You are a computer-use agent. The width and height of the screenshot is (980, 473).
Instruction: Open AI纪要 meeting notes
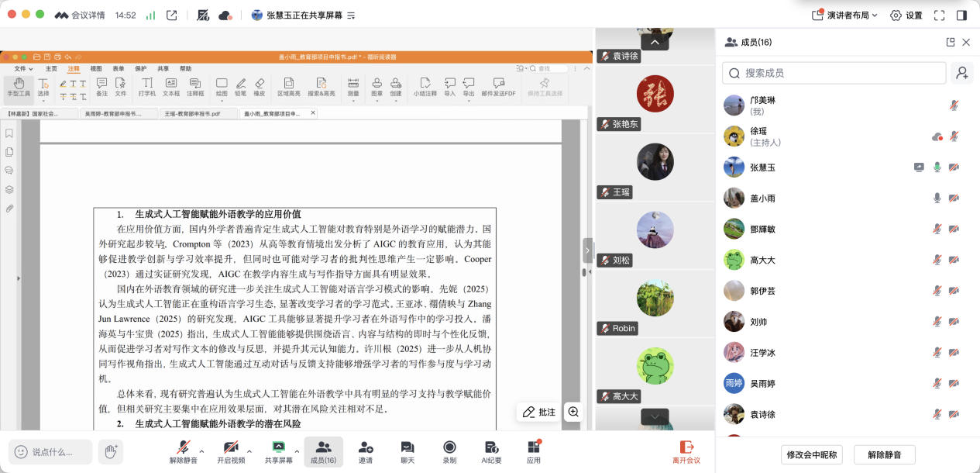(492, 451)
